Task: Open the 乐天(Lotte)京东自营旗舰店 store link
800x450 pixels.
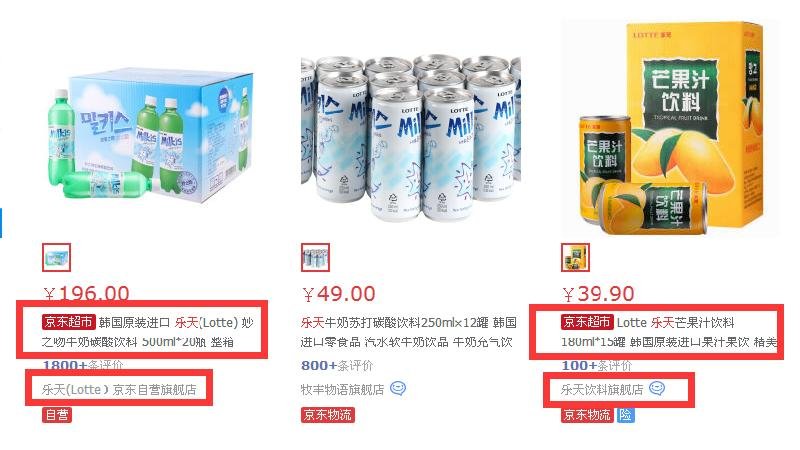Action: coord(119,389)
